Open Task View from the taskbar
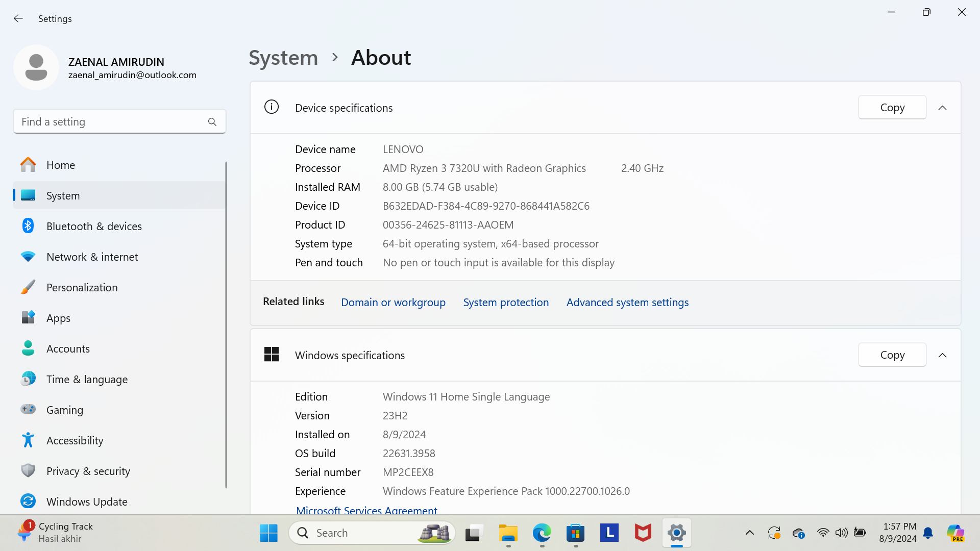This screenshot has width=980, height=551. tap(474, 533)
